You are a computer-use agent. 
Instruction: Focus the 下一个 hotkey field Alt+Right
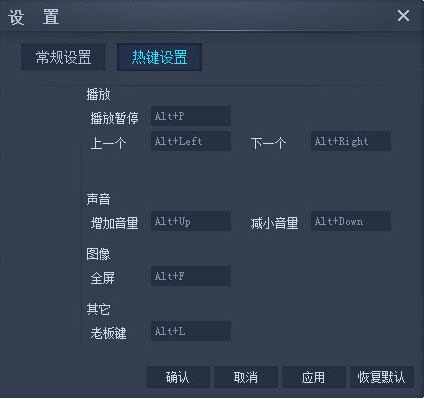tap(351, 141)
